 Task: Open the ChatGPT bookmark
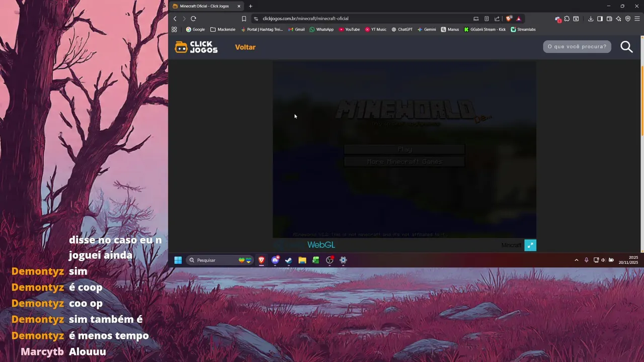pyautogui.click(x=402, y=29)
